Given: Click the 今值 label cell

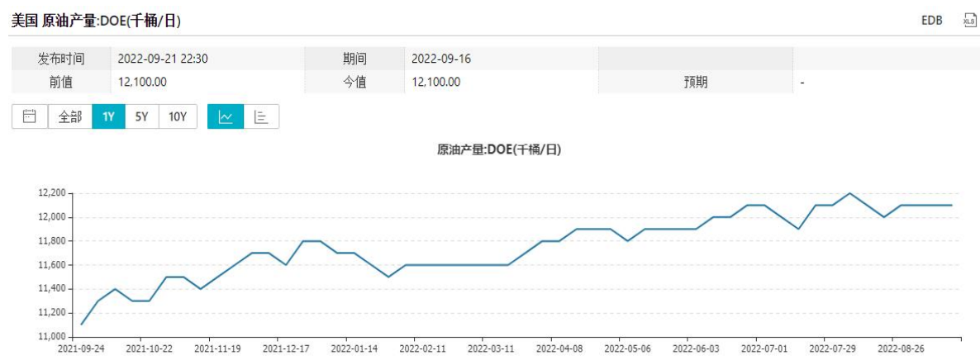Looking at the screenshot, I should pyautogui.click(x=354, y=82).
